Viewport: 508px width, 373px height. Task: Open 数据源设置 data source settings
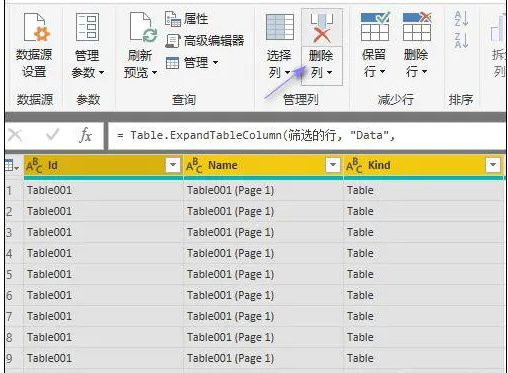(x=34, y=45)
